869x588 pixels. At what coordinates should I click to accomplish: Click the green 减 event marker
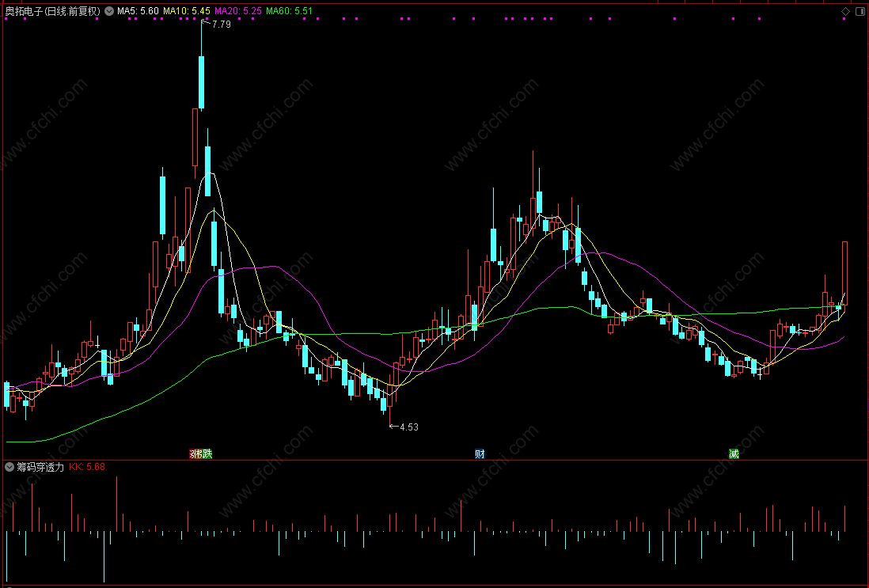(x=734, y=454)
